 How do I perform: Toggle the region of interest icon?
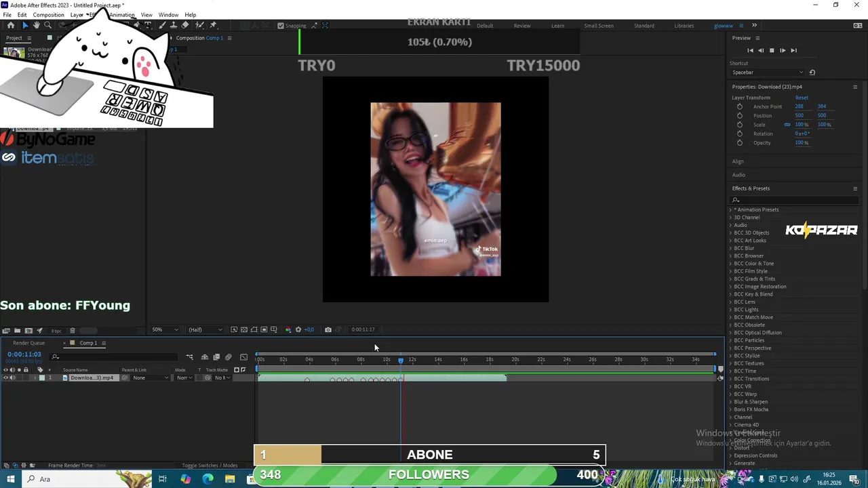point(264,329)
